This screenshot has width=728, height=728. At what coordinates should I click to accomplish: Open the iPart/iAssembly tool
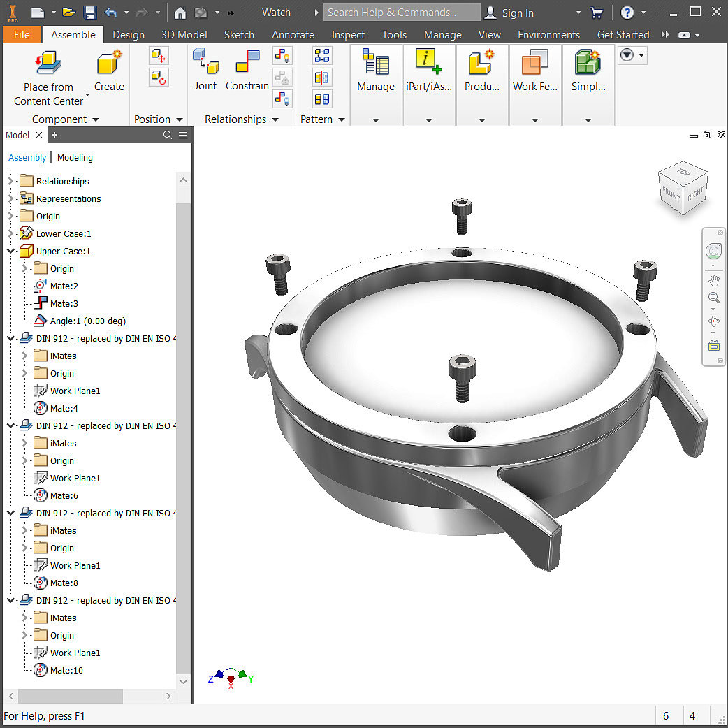[429, 63]
